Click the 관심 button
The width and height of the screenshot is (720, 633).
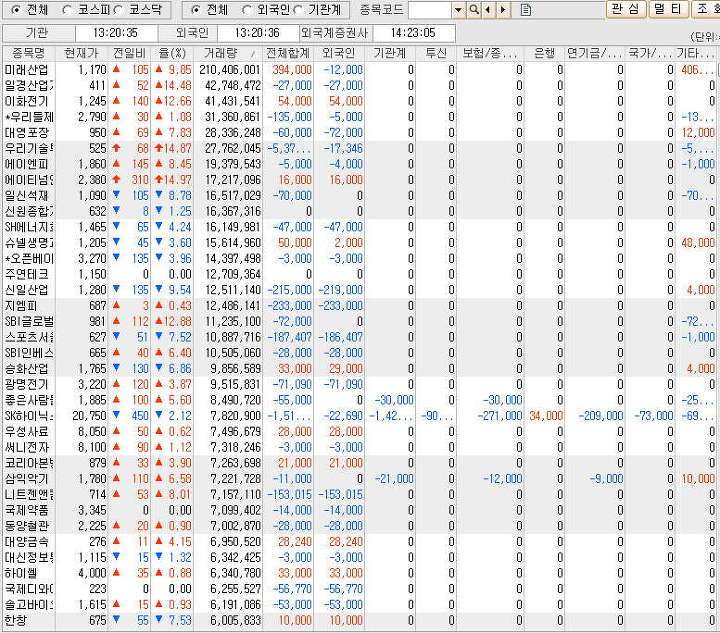tap(627, 9)
